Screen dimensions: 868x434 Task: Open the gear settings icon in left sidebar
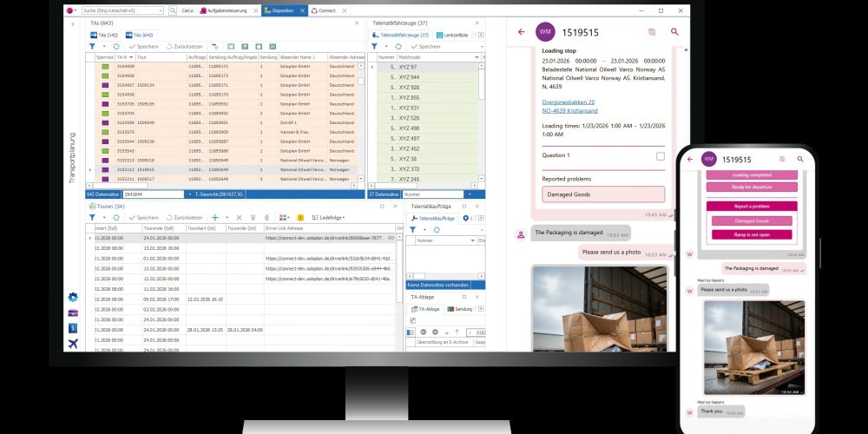tap(74, 297)
